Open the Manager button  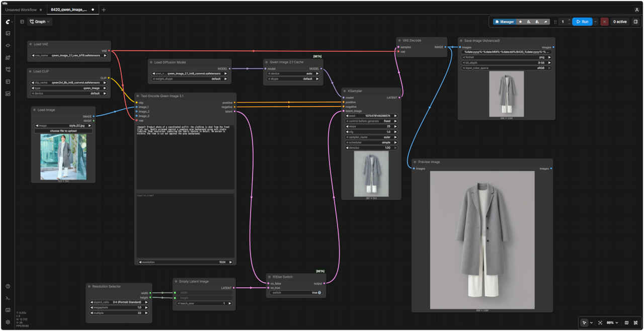pyautogui.click(x=505, y=22)
